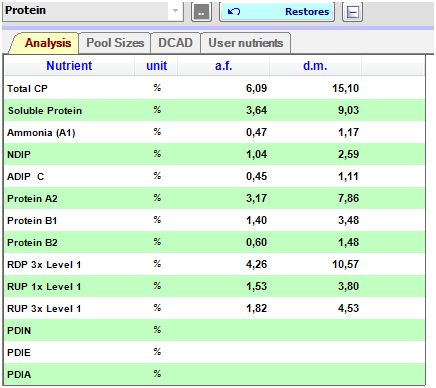The image size is (436, 388).
Task: Select the RUP 3x Level 1 row label
Action: coord(44,309)
